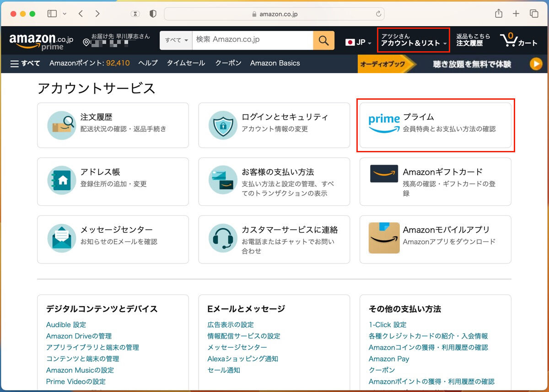Open a new Safari tab
Image resolution: width=549 pixels, height=392 pixels.
(x=516, y=14)
